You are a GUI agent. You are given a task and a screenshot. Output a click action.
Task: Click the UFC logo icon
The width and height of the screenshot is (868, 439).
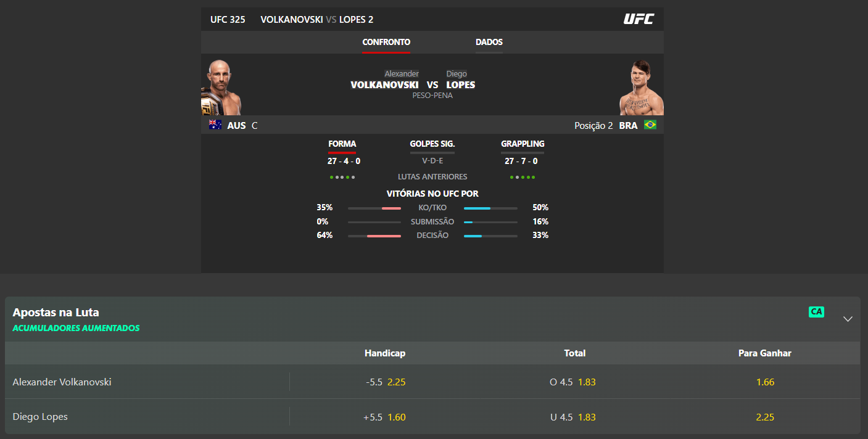pos(639,19)
